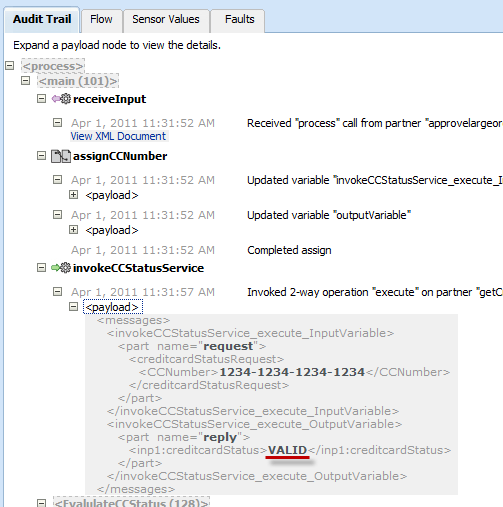503x507 pixels.
Task: Click the opening <creditcardStatusRequest> tag line
Action: tap(207, 359)
